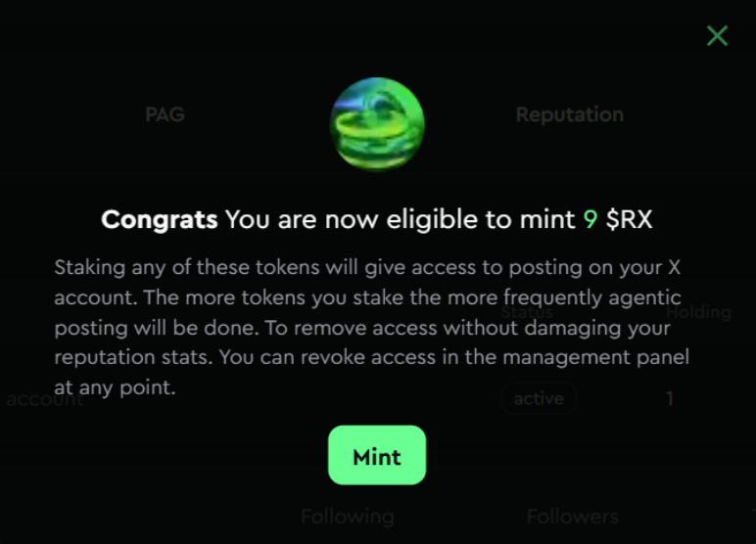This screenshot has height=544, width=756.
Task: Click the green number 9 amount
Action: pos(591,219)
